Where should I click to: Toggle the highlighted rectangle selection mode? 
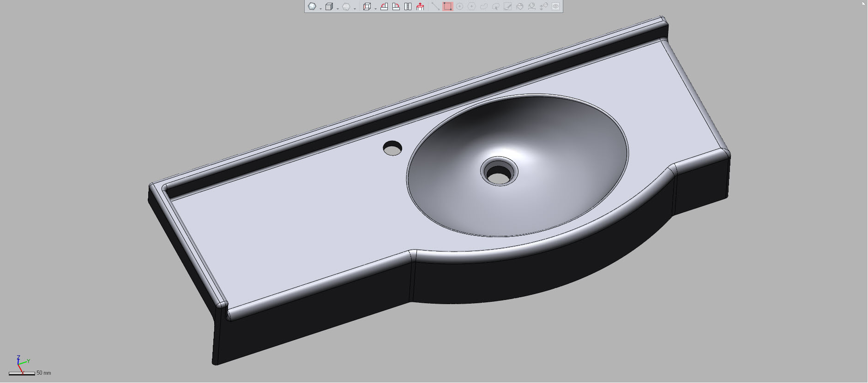447,6
